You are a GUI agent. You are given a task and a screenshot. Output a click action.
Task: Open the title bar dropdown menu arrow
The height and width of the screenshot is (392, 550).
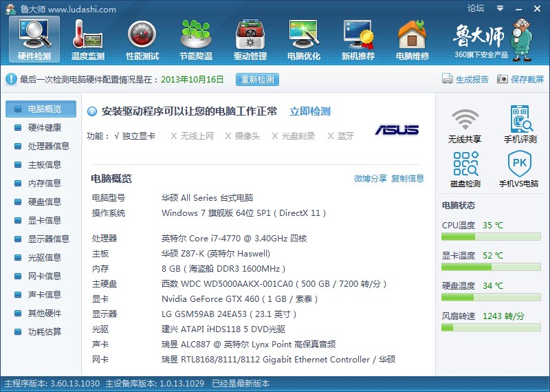click(x=500, y=8)
